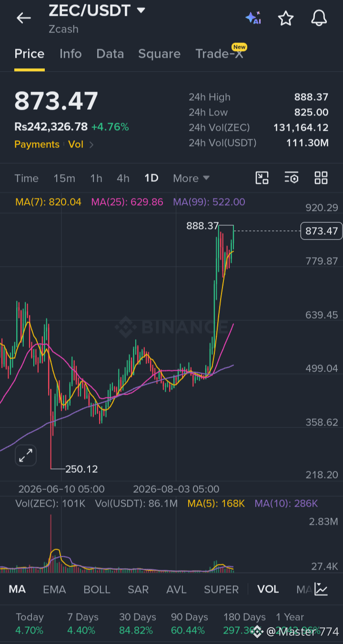The height and width of the screenshot is (644, 343).
Task: Select the Time chart interval
Action: click(26, 178)
